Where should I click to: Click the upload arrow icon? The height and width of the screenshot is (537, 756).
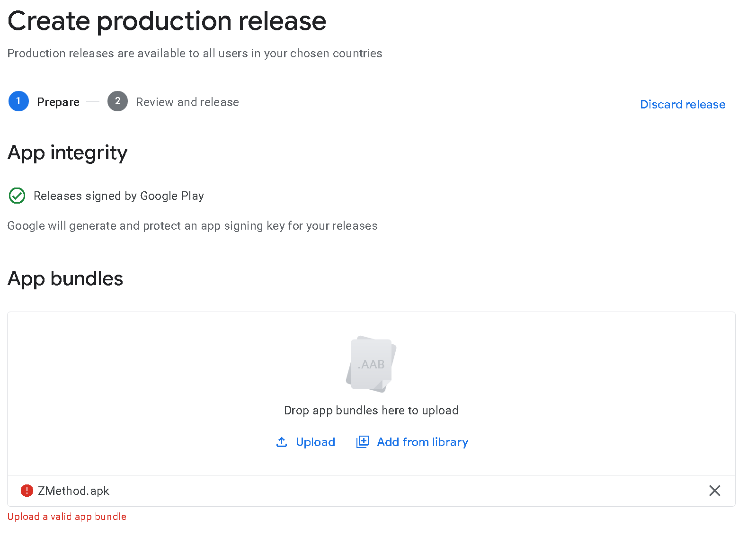point(282,442)
